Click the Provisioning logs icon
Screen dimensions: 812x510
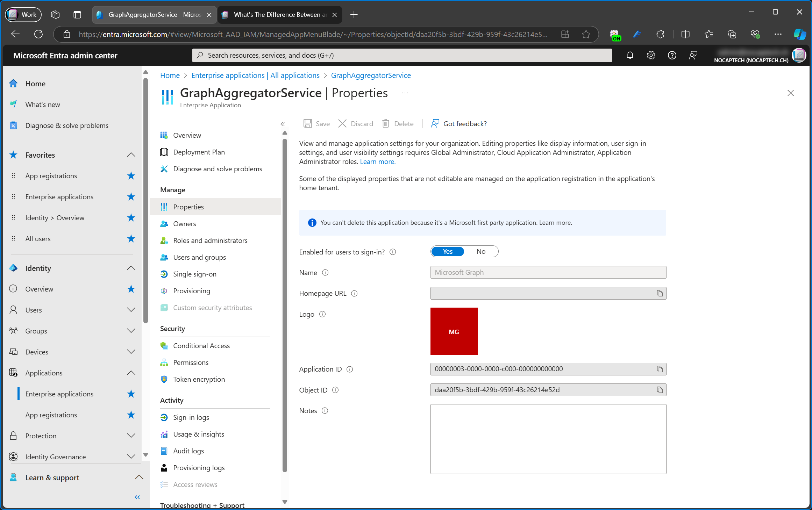[164, 467]
